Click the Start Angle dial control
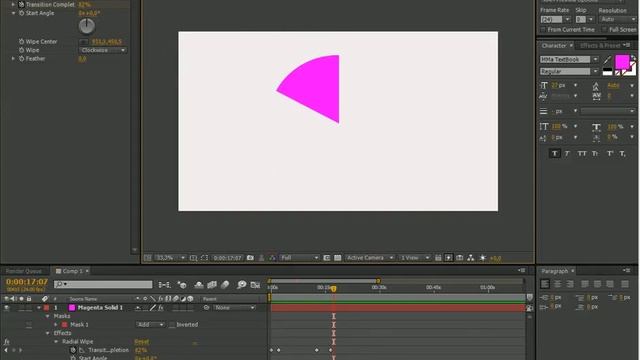Image resolution: width=640 pixels, height=360 pixels. click(87, 26)
